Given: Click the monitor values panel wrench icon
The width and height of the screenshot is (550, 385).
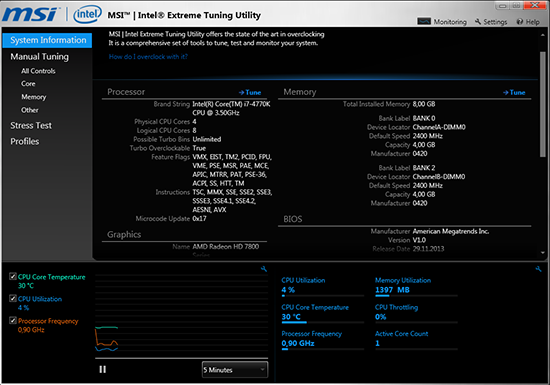Looking at the screenshot, I should (538, 269).
